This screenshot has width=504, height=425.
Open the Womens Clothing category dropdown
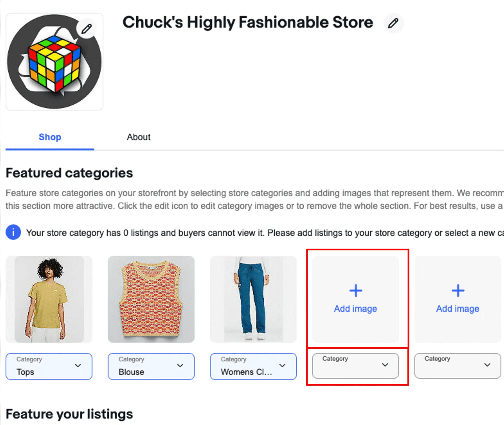(x=253, y=366)
